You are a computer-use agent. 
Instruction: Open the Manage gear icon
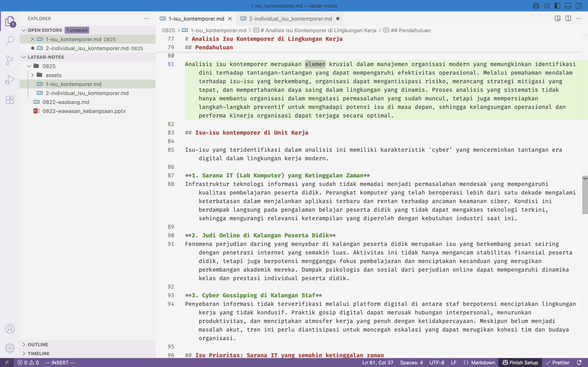point(10,348)
